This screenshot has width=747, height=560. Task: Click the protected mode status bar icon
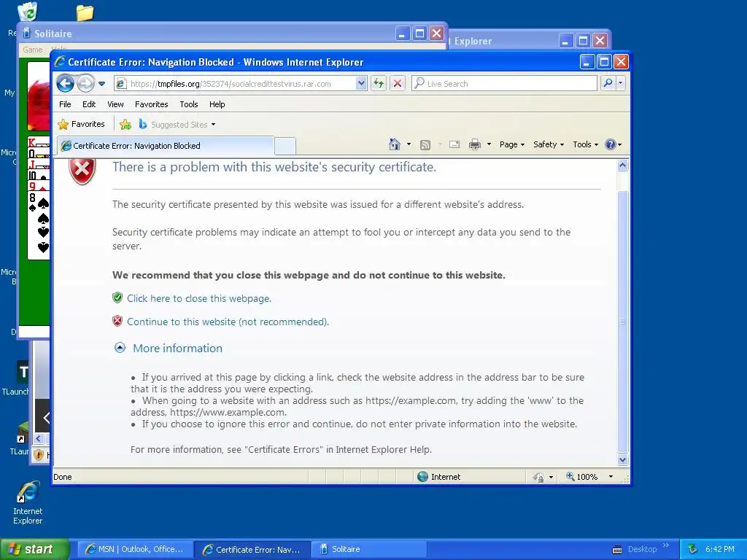coord(539,477)
